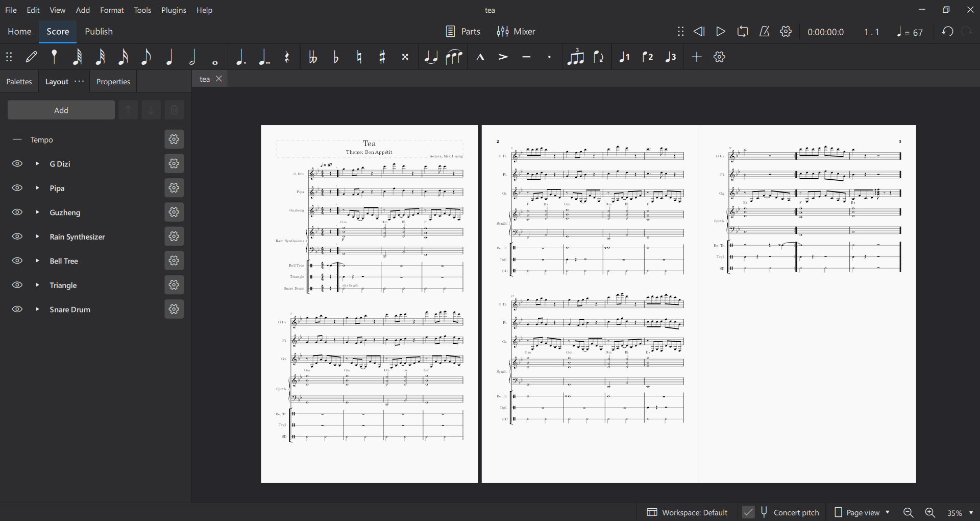
Task: Switch to the Properties tab
Action: 113,82
